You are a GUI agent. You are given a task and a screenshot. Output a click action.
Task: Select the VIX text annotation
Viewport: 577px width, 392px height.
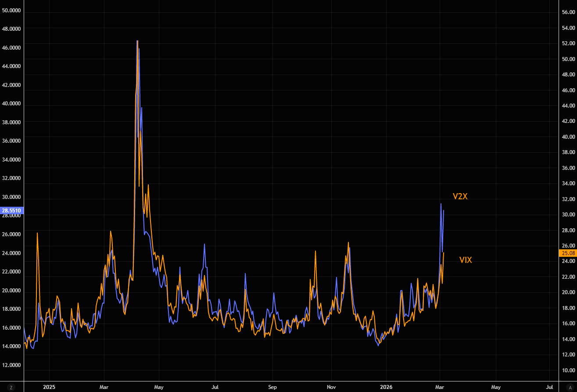coord(465,260)
